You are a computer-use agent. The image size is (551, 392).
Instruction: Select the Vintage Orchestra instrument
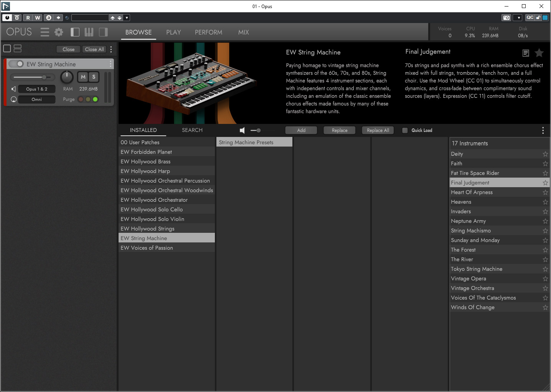472,288
